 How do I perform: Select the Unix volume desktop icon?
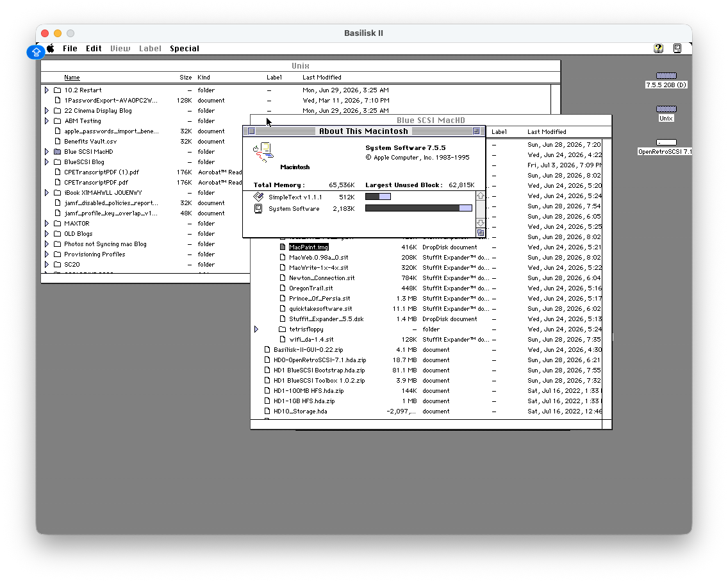[666, 109]
